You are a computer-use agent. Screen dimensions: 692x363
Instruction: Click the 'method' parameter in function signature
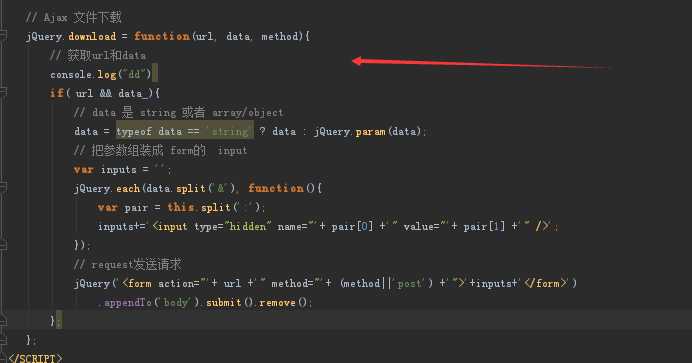(x=280, y=36)
